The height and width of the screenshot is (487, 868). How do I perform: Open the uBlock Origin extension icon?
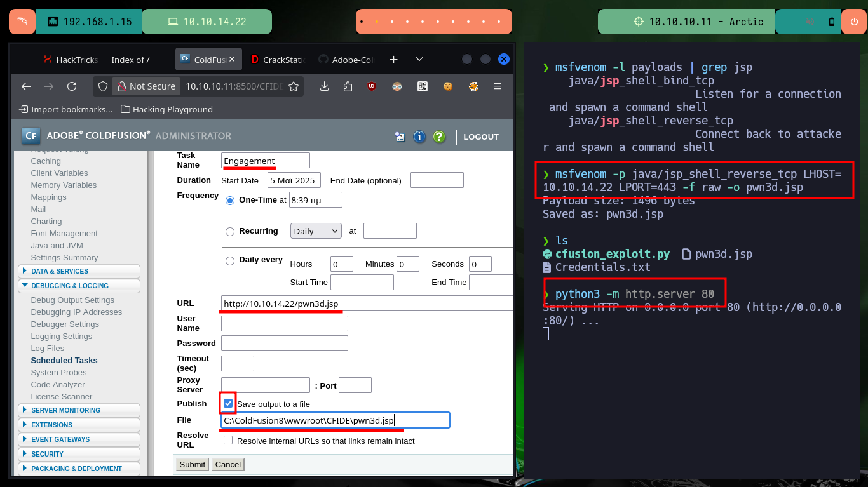click(x=372, y=86)
